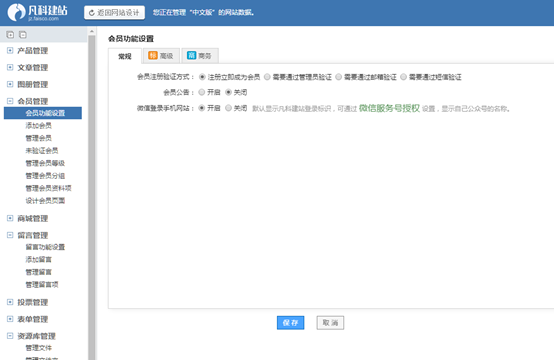The image size is (554, 360).
Task: Switch to 高级 tab
Action: pyautogui.click(x=161, y=56)
